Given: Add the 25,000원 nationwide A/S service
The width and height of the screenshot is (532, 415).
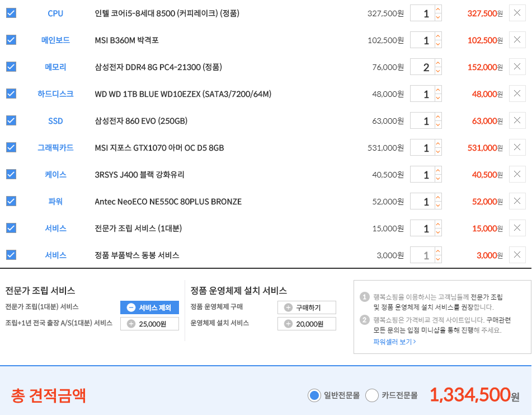Looking at the screenshot, I should tap(149, 324).
